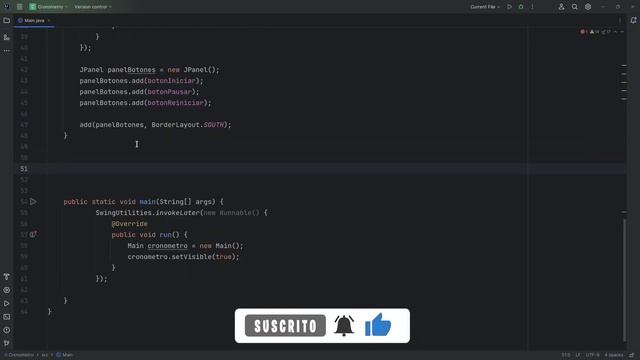This screenshot has width=640, height=360.
Task: Click the '@Override' annotation
Action: coord(129,224)
